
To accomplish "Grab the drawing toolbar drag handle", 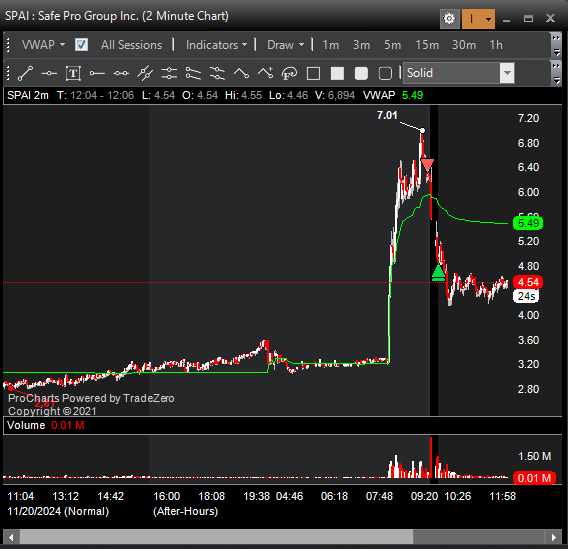I will (8, 73).
